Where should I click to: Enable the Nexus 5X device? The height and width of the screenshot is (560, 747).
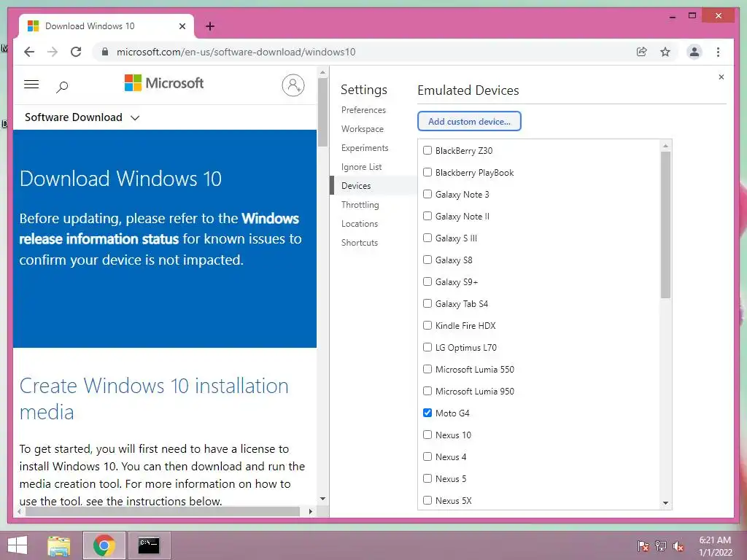pos(427,500)
